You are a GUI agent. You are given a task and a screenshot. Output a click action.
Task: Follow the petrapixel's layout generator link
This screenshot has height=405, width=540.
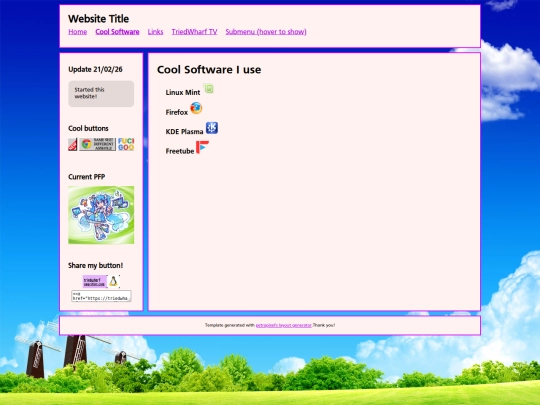point(284,325)
